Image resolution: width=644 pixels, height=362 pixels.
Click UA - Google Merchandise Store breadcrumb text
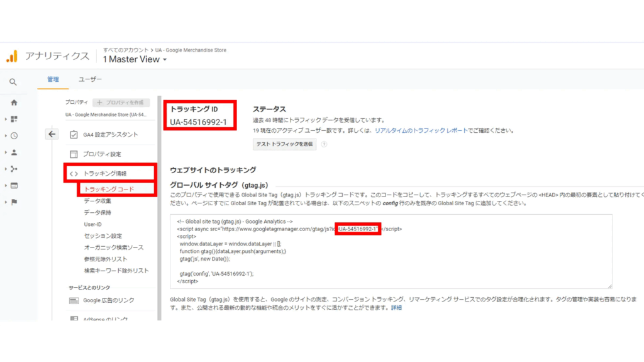(x=191, y=50)
